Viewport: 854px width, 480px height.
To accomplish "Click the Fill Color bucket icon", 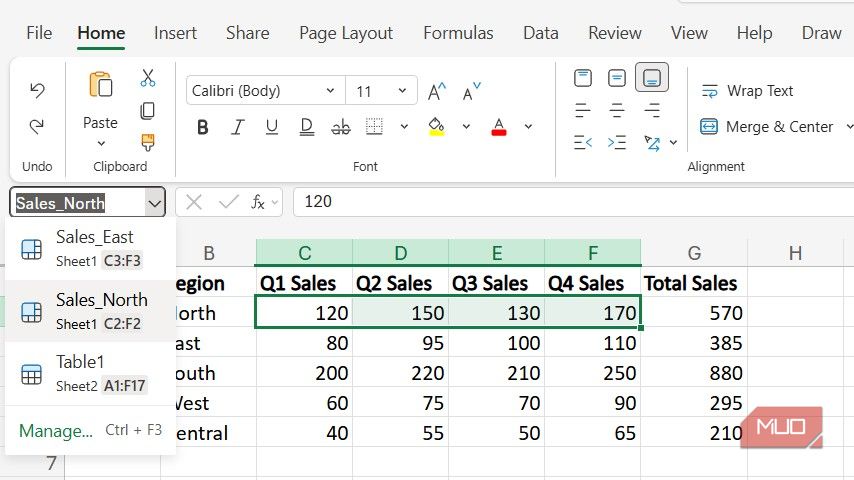I will pyautogui.click(x=436, y=126).
